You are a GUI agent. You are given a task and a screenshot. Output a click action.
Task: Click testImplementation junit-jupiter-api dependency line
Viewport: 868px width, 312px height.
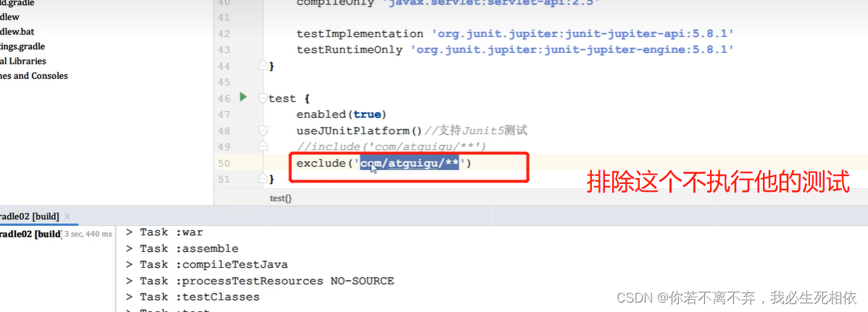[x=515, y=34]
